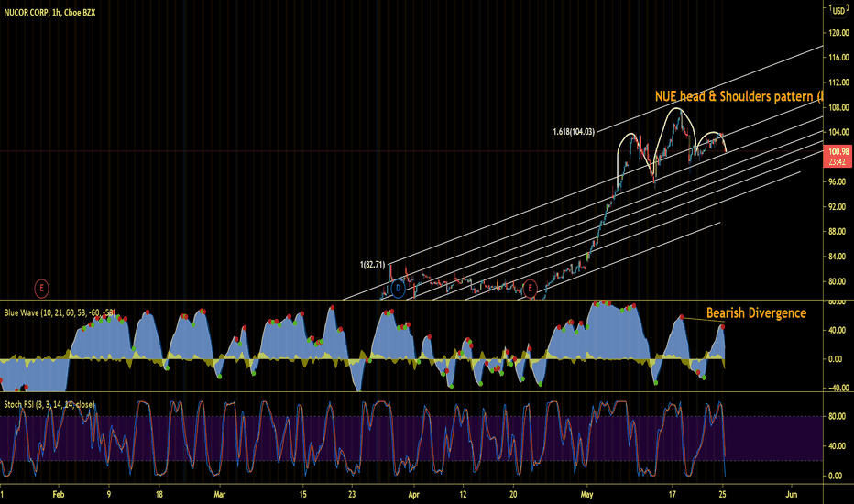Click the bearish divergence trend line drawing
Screen dimensions: 854x504
[703, 321]
